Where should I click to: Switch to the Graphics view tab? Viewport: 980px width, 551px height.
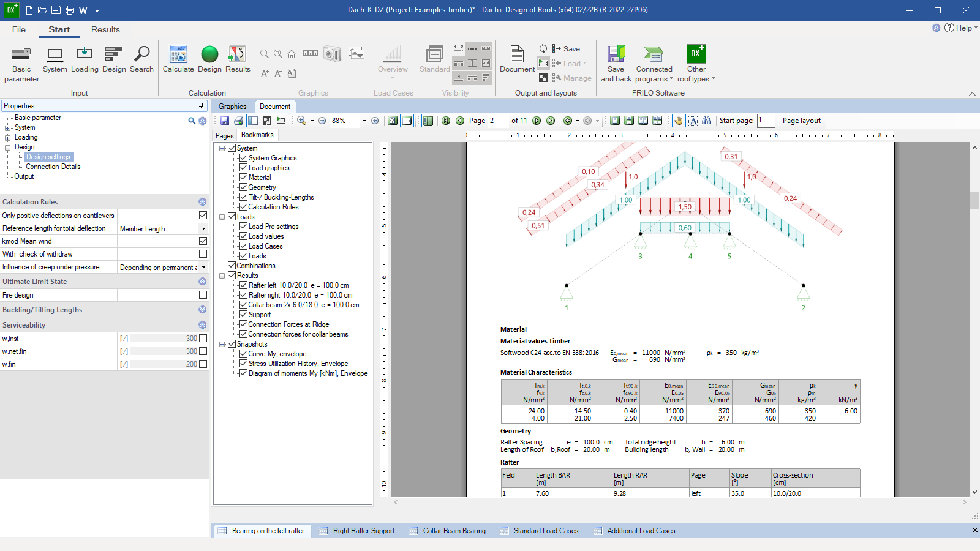pyautogui.click(x=232, y=107)
